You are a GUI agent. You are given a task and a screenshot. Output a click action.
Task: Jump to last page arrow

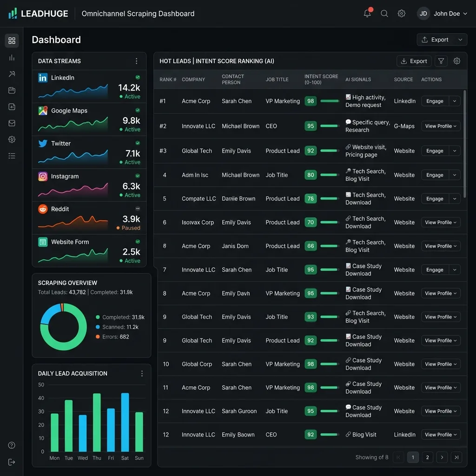456,457
